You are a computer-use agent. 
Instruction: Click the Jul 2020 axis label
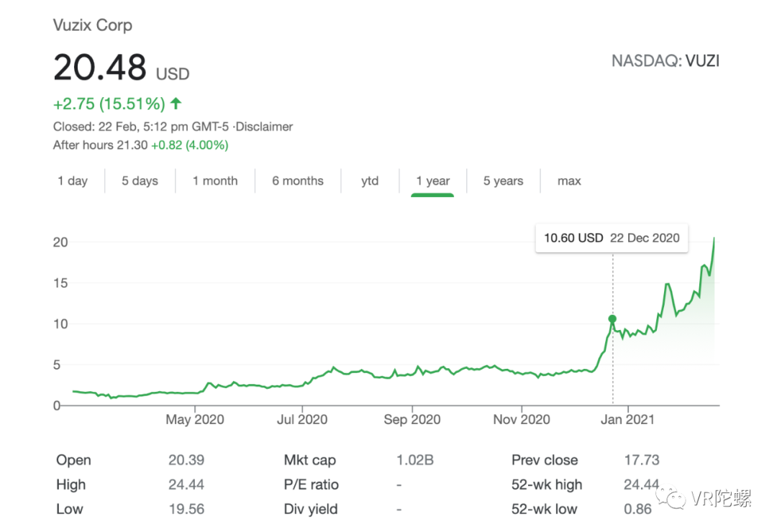pos(302,420)
